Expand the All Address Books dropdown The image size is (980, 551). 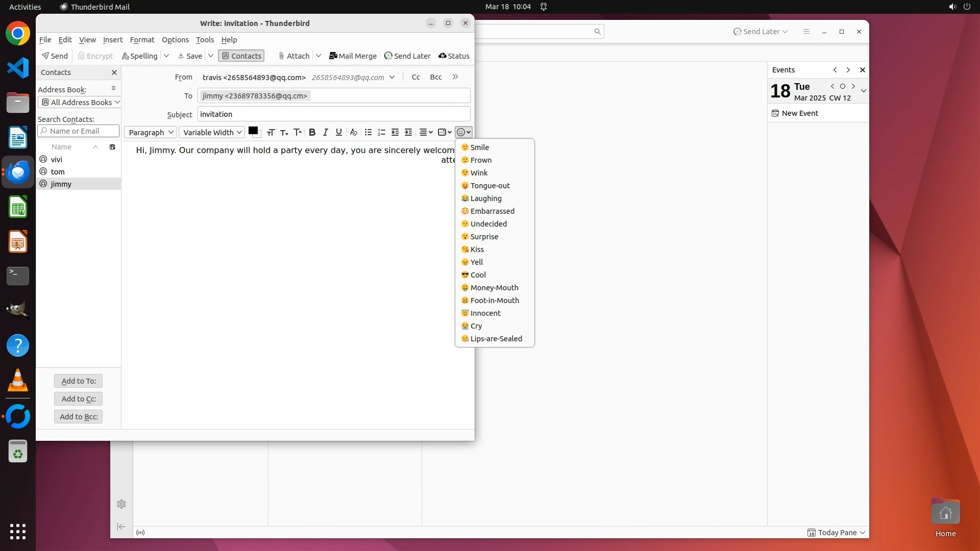[x=79, y=102]
